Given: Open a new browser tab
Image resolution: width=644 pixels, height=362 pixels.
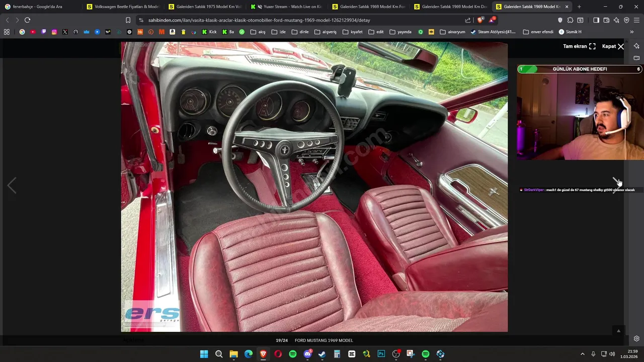Looking at the screenshot, I should [x=579, y=7].
